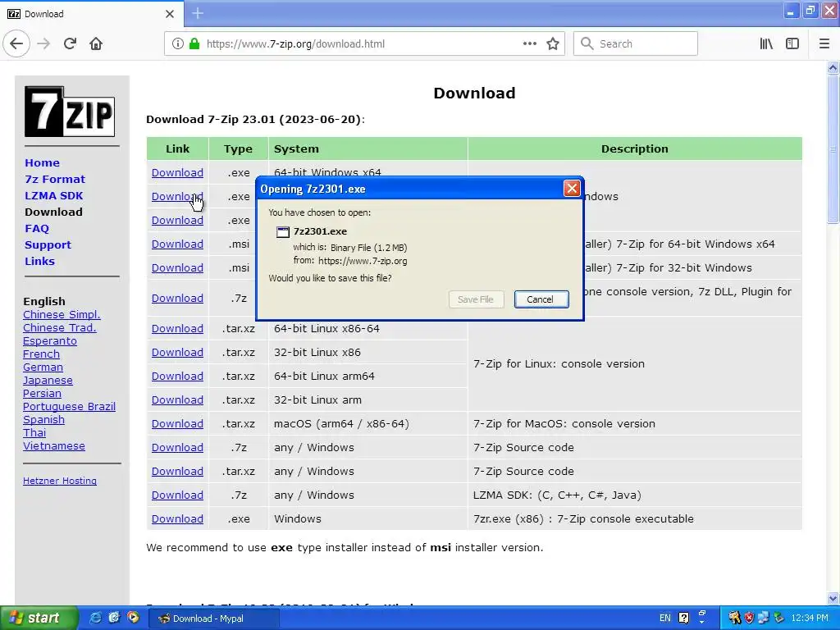Cancel the file download dialog
Image resolution: width=840 pixels, height=630 pixels.
tap(541, 299)
